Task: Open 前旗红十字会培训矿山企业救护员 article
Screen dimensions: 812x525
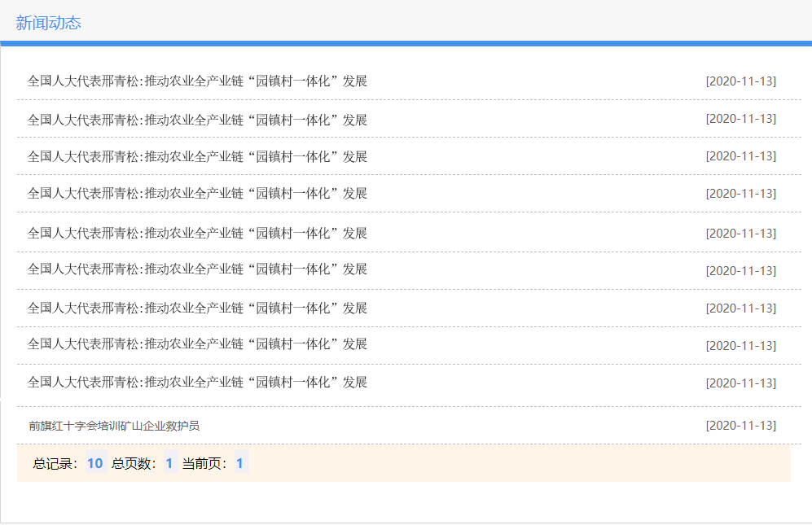Action: point(114,426)
